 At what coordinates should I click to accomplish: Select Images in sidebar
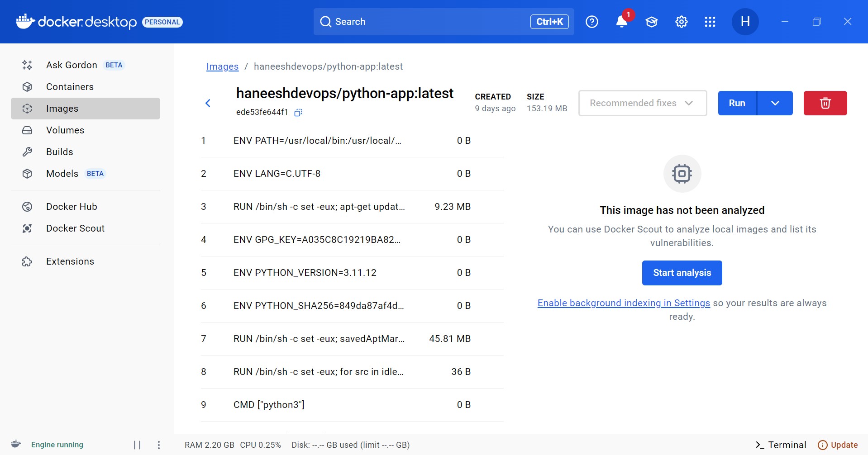[86, 109]
